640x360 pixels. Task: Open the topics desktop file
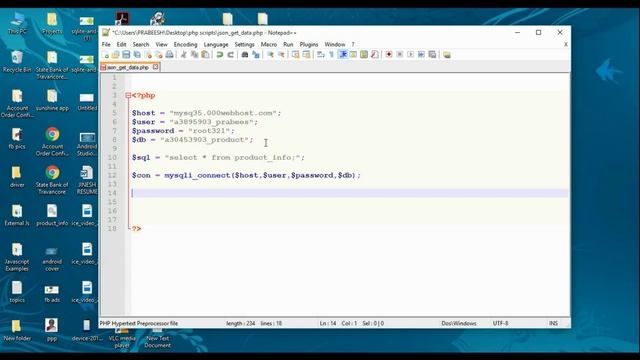tap(17, 292)
